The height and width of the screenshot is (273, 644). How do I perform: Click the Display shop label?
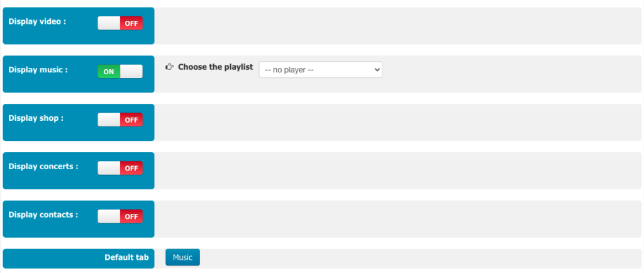click(36, 118)
